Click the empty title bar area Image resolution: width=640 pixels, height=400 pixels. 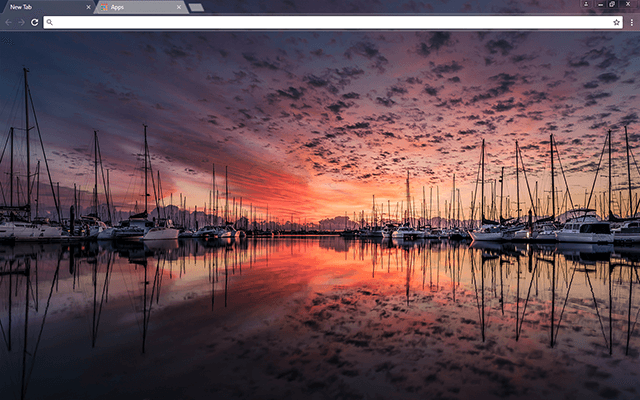400,6
